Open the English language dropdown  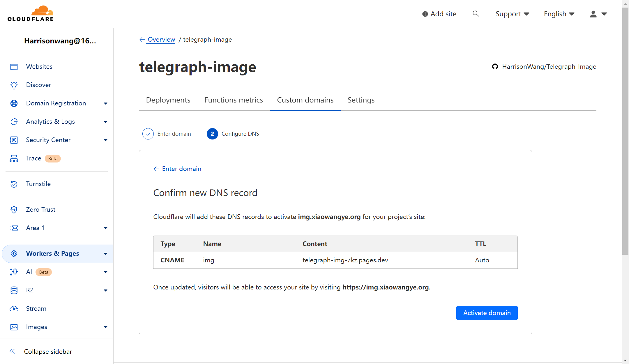[559, 14]
